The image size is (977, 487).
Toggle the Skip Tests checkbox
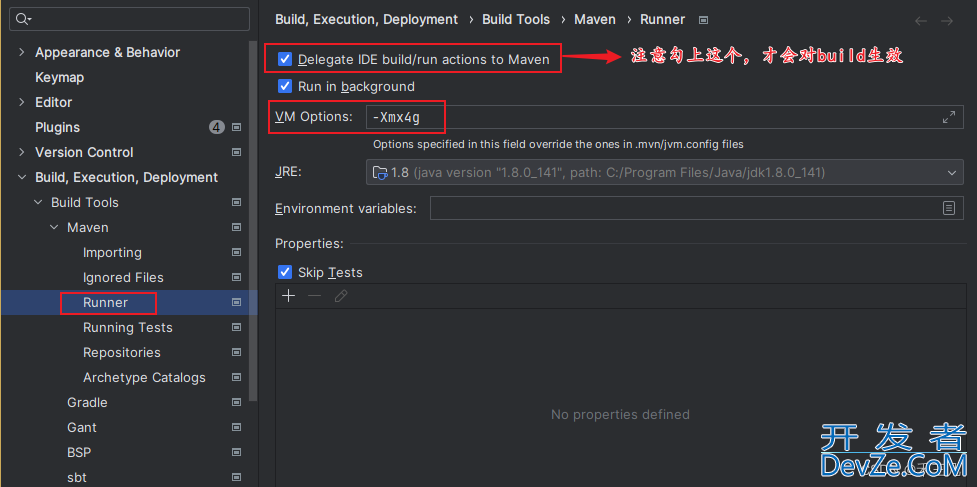tap(285, 272)
